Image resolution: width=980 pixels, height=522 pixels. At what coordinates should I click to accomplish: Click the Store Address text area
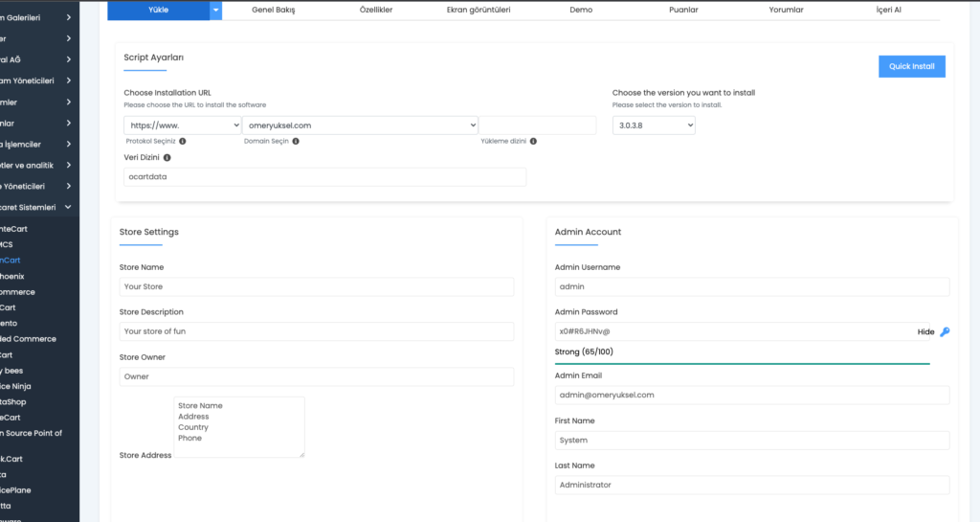238,427
